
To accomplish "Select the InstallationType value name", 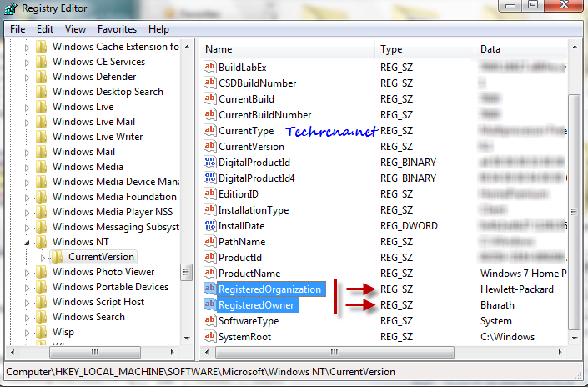I will (x=253, y=210).
